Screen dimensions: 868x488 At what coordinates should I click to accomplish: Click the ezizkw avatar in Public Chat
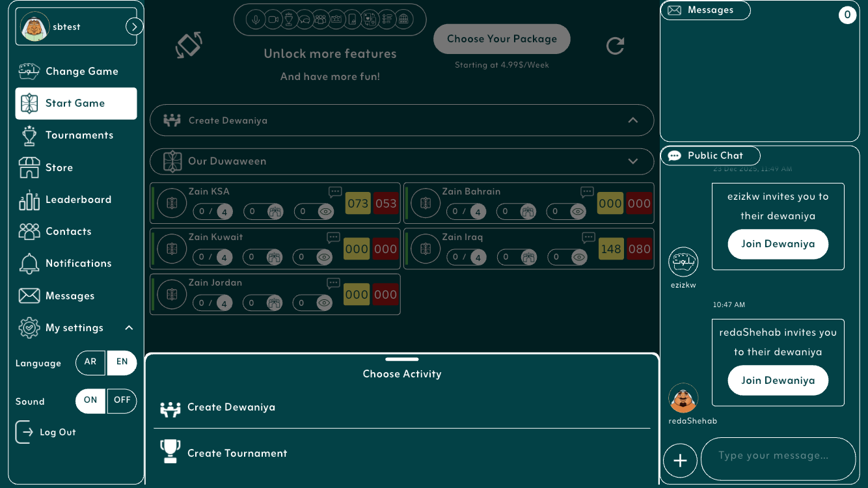683,262
